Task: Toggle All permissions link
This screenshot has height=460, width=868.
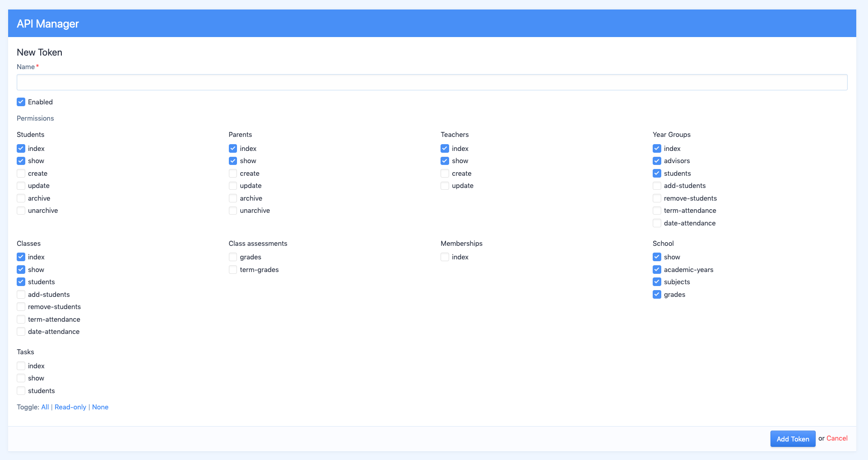Action: (45, 407)
